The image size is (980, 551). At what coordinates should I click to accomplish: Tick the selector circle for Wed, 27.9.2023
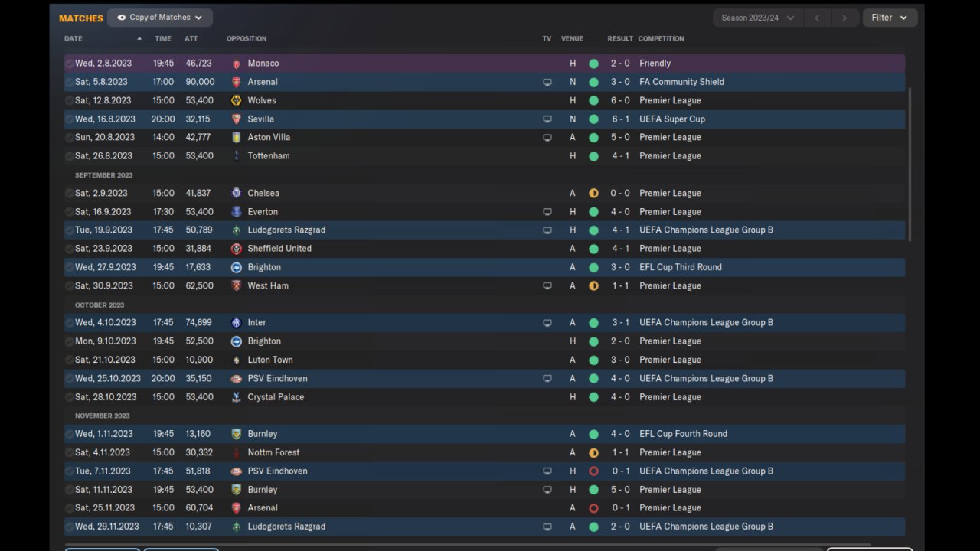click(x=70, y=267)
